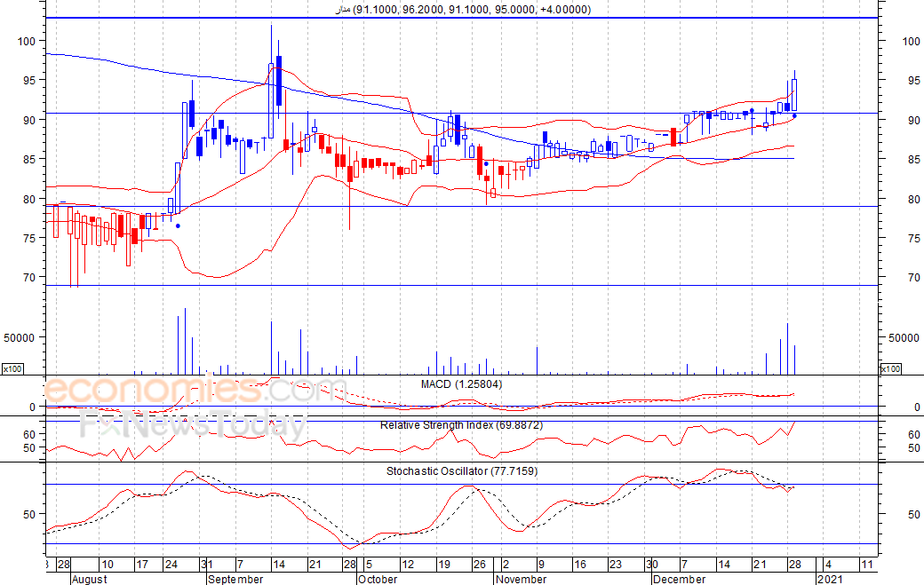Click the Stochastic 50 level label on left axis

[x=29, y=514]
